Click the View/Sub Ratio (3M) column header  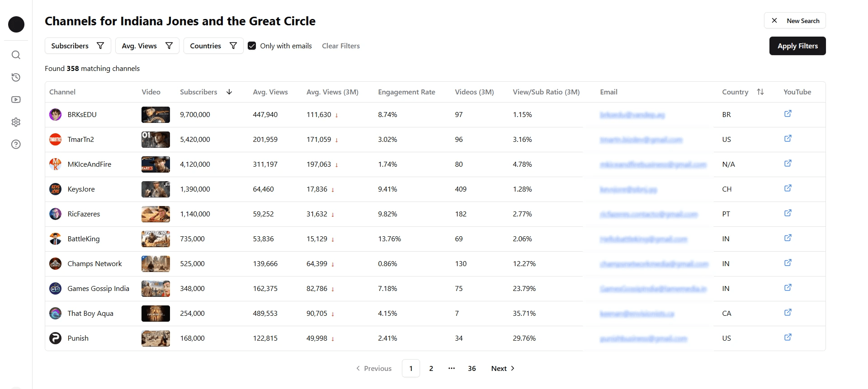click(x=546, y=92)
